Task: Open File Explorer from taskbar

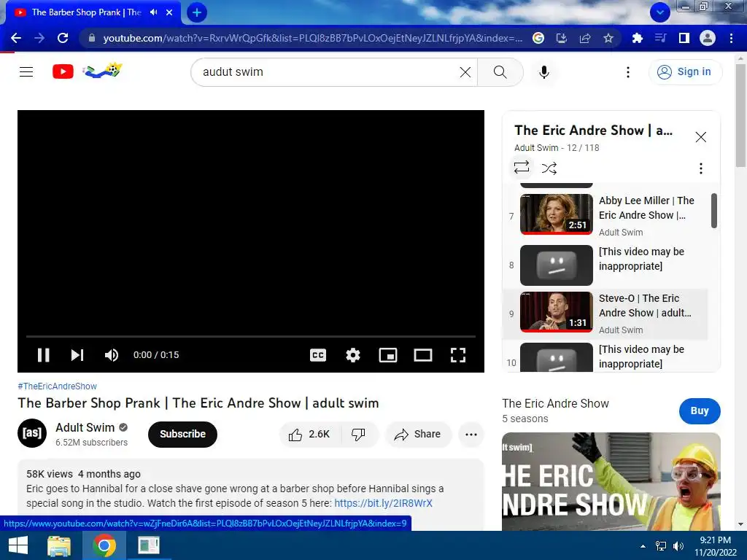Action: coord(59,545)
